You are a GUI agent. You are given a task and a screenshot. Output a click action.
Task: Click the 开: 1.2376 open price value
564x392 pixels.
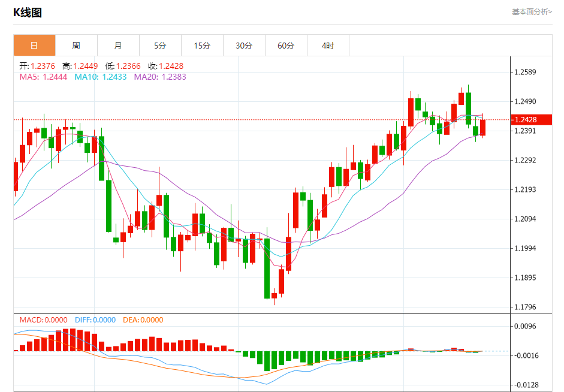(37, 66)
